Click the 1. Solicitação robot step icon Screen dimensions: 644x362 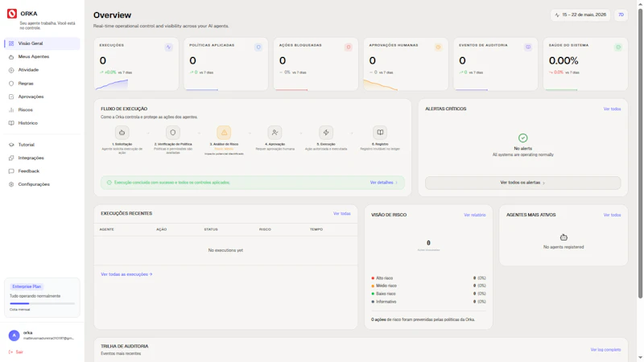pos(122,133)
